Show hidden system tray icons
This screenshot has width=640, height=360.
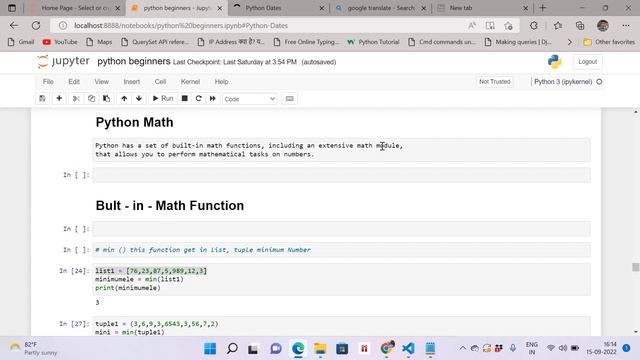tap(462, 348)
